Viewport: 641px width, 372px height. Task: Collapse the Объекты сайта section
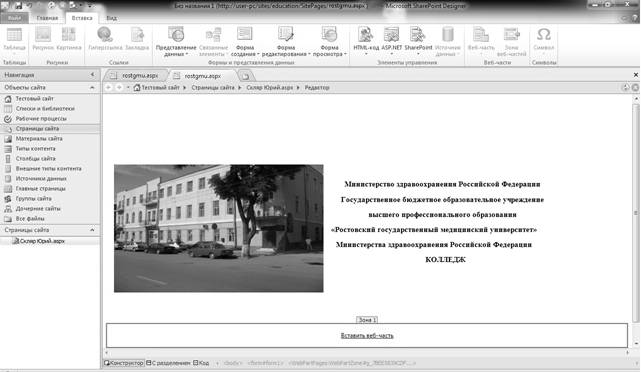92,87
